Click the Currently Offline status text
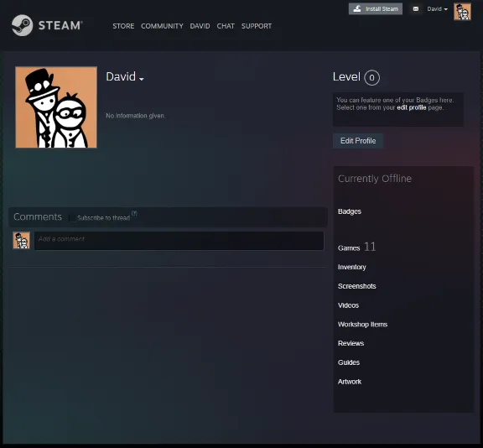Viewport: 483px width, 448px height. click(x=375, y=179)
